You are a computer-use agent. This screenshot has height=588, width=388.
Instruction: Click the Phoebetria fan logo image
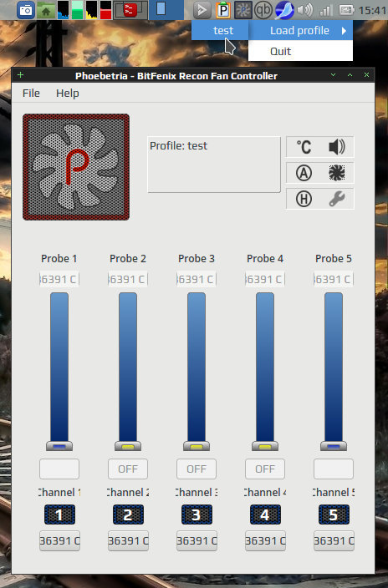coord(76,167)
